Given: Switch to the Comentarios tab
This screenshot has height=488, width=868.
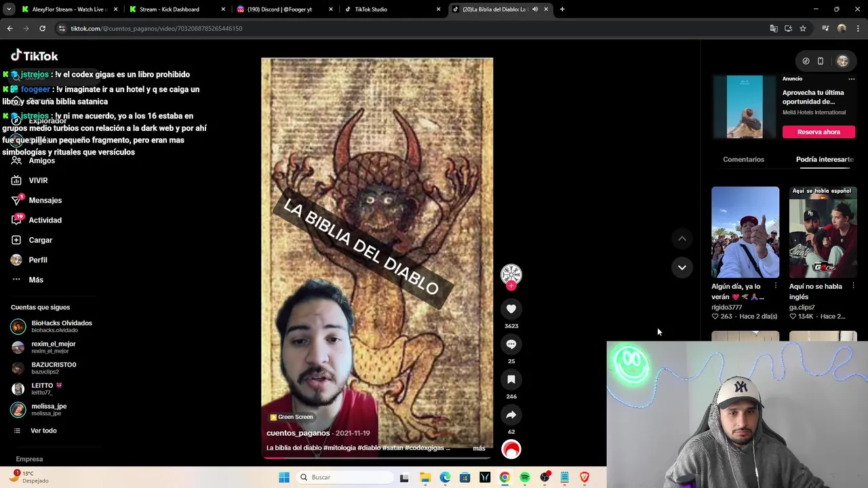Looking at the screenshot, I should (x=743, y=159).
